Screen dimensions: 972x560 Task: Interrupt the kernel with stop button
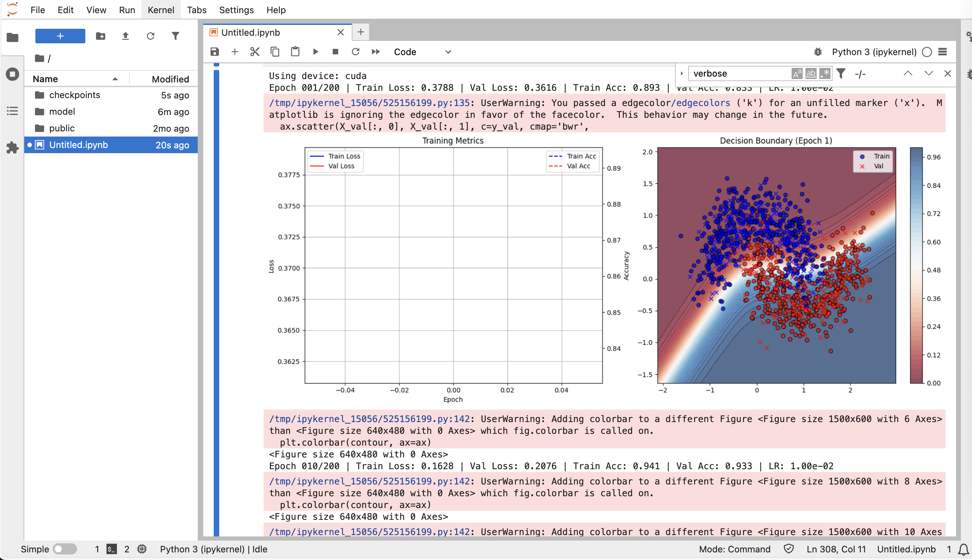(x=335, y=52)
